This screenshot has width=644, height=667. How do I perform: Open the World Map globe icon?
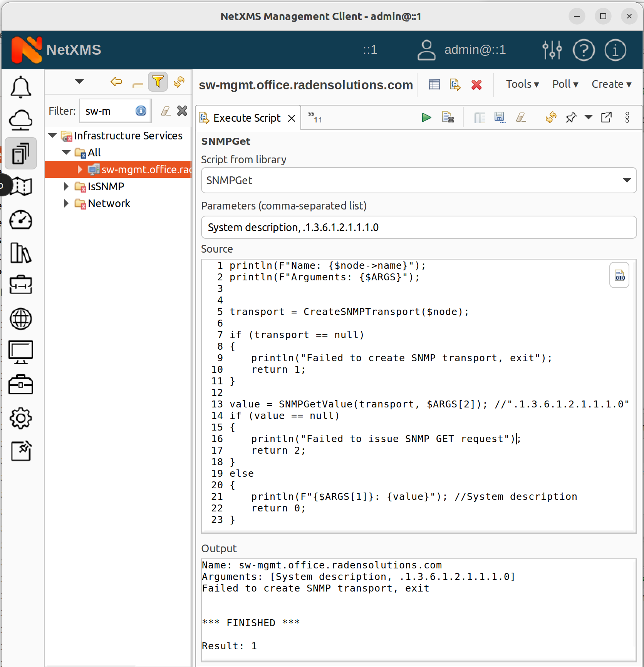click(21, 319)
